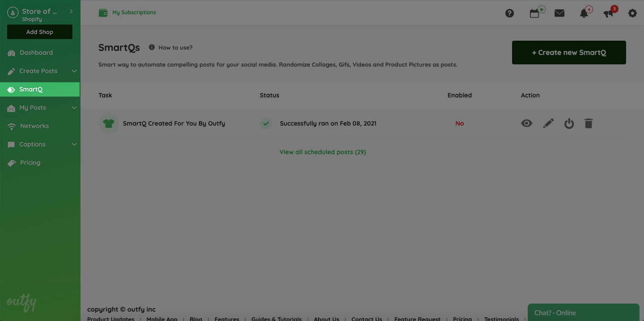Delete SmartQ task with trash icon
The height and width of the screenshot is (321, 644).
[x=589, y=123]
